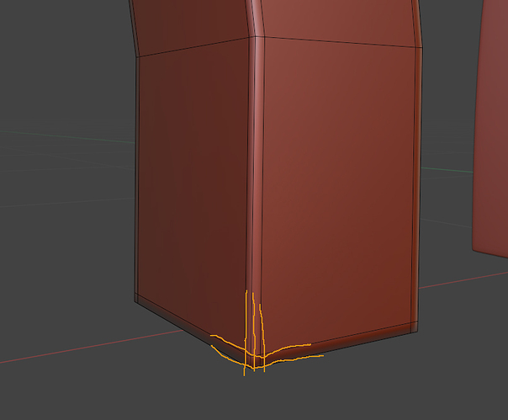508x420 pixels.
Task: Click the bottom-left corner of the box
Action: (136, 299)
